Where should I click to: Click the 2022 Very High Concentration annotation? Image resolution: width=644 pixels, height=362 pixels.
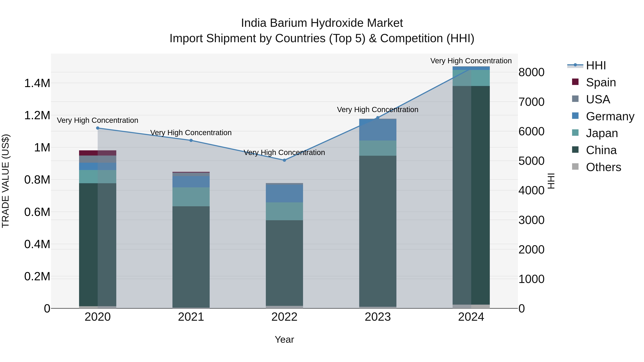tap(284, 152)
